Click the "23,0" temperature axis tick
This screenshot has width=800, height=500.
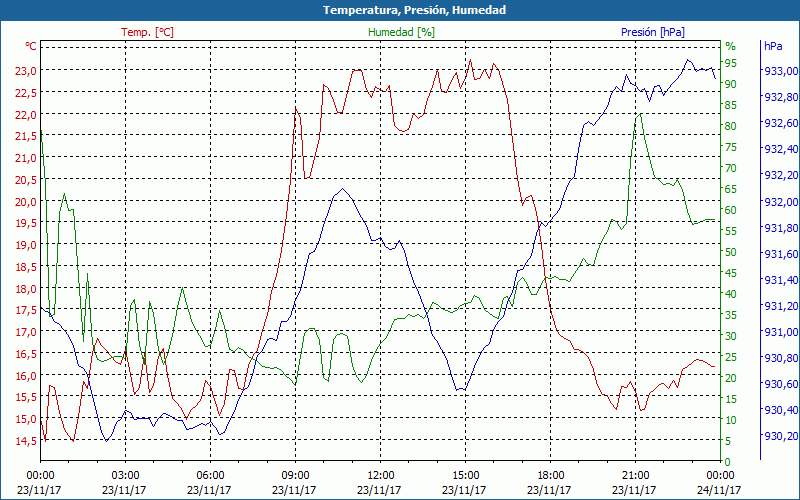(x=24, y=71)
